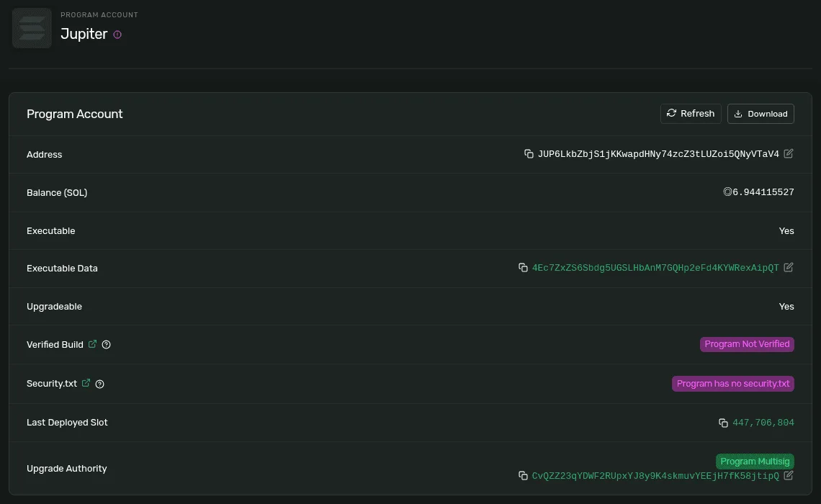Show help for Verified Build
The height and width of the screenshot is (504, 821).
[107, 344]
